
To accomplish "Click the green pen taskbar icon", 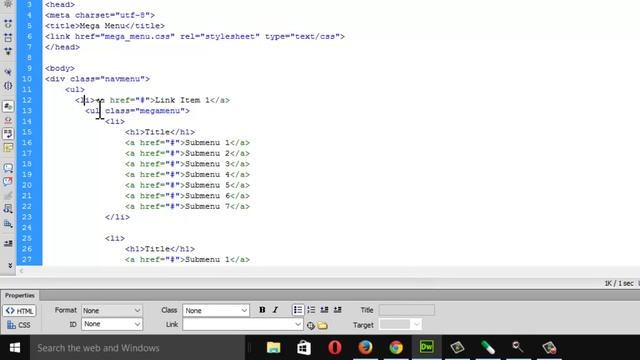I will [488, 348].
